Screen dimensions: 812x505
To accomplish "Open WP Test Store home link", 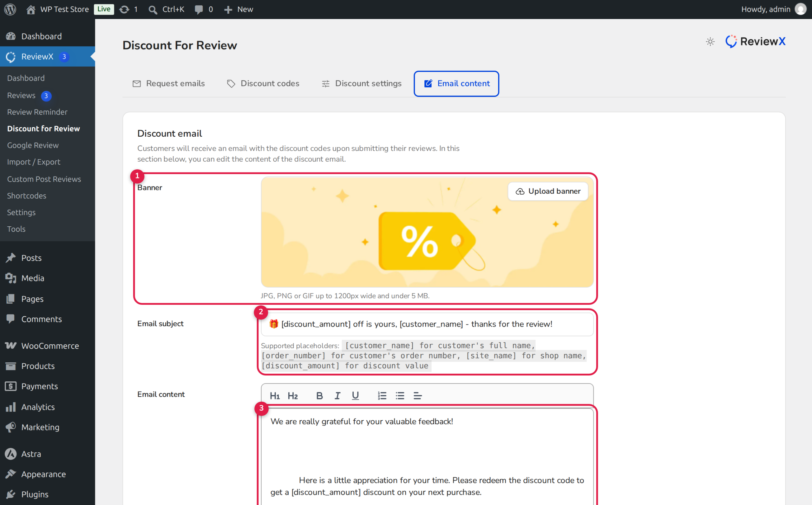I will coord(57,9).
